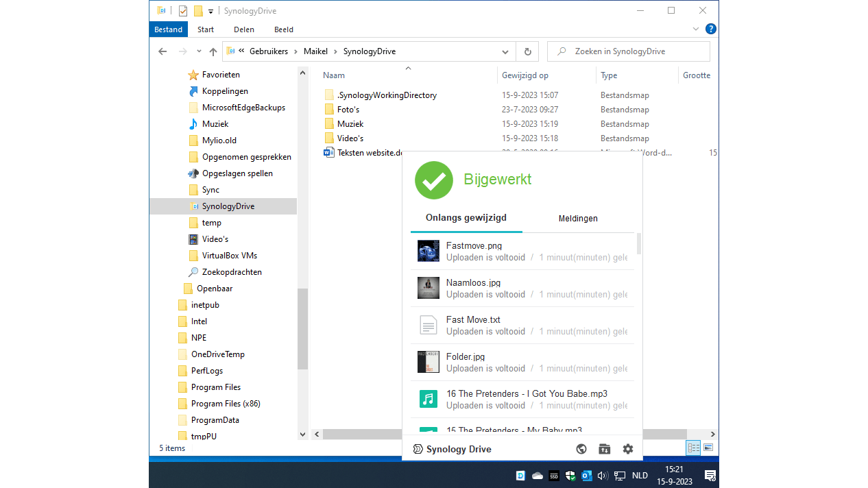
Task: Click the globe web portal icon
Action: coord(581,449)
